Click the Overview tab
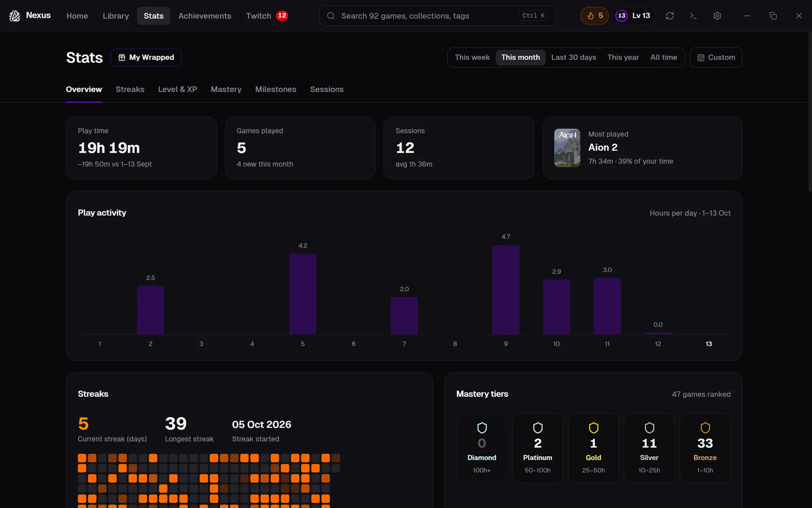The height and width of the screenshot is (508, 812). [84, 89]
